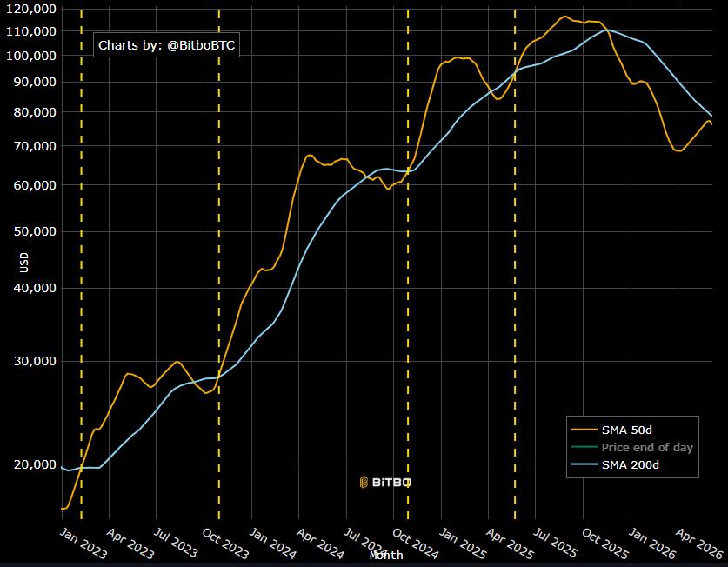
Task: Click the Apr 2026 x-axis label
Action: pos(699,544)
